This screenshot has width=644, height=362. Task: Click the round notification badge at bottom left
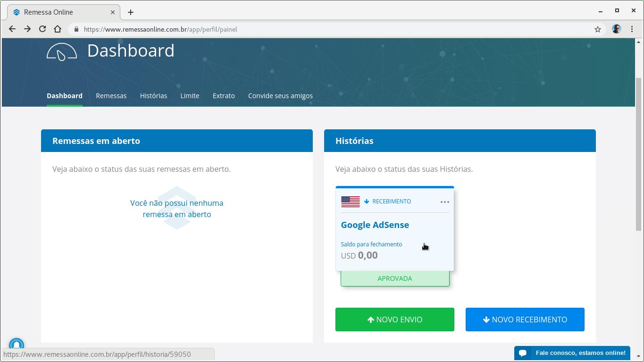click(x=17, y=345)
